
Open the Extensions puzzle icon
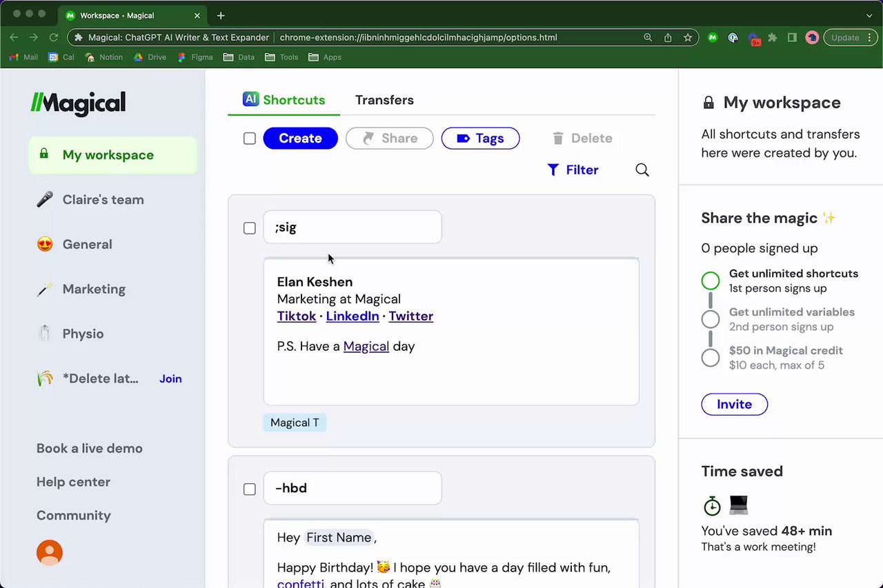773,38
